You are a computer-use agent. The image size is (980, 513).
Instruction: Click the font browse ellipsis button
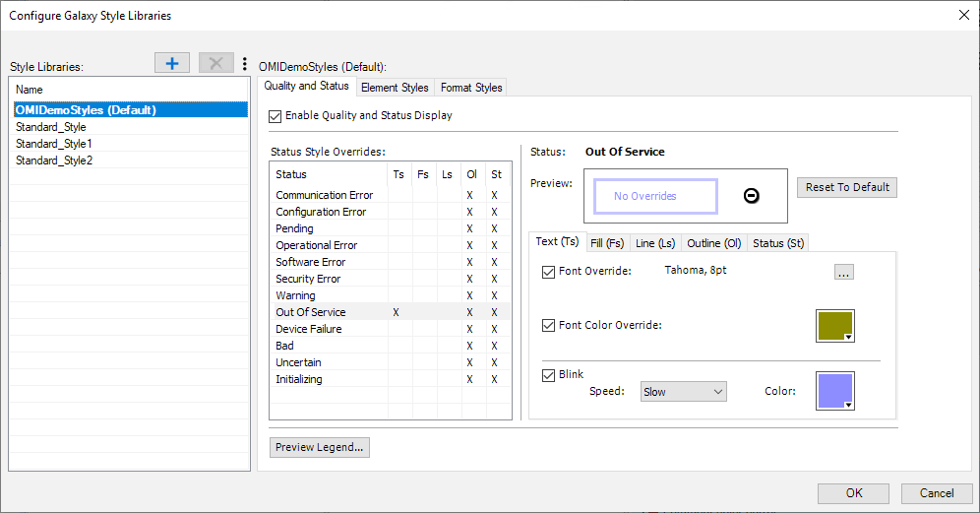click(x=843, y=273)
